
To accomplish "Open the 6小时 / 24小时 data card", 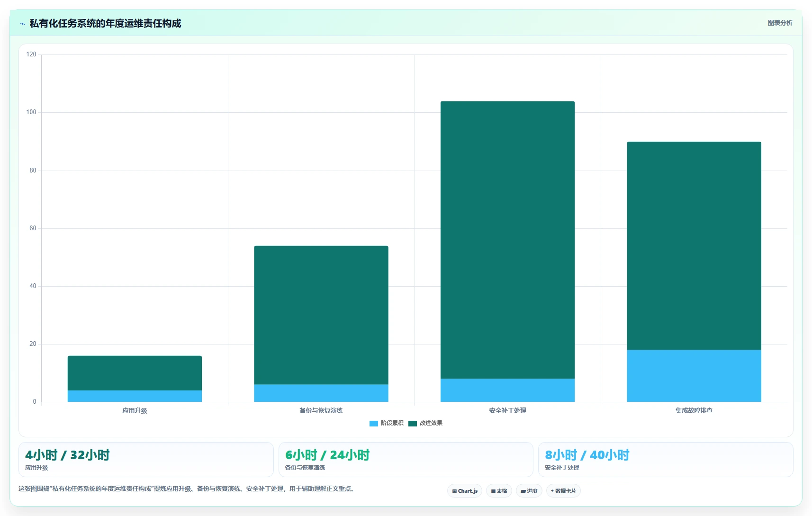I will 406,460.
